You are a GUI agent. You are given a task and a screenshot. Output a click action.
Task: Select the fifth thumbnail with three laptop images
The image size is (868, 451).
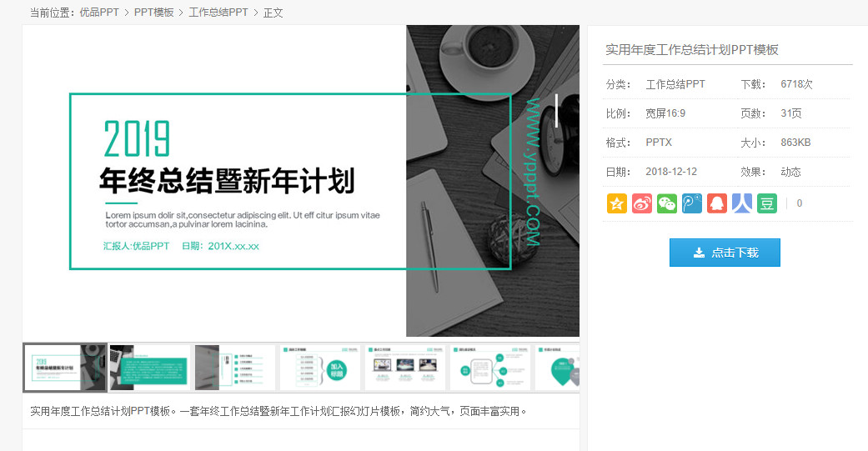point(405,368)
